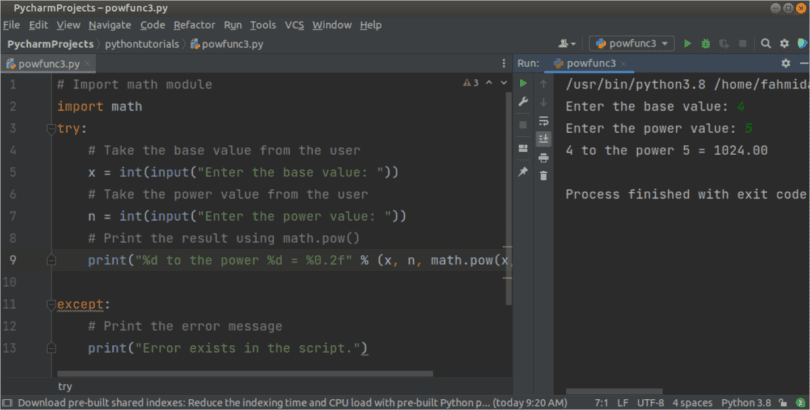
Task: Stop the process using the toolbar stop icon
Action: pos(742,44)
